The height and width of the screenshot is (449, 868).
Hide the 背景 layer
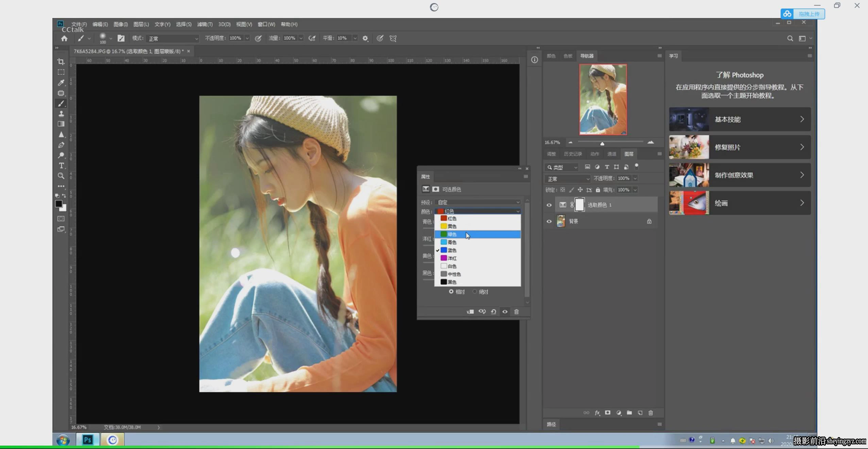[x=549, y=221]
